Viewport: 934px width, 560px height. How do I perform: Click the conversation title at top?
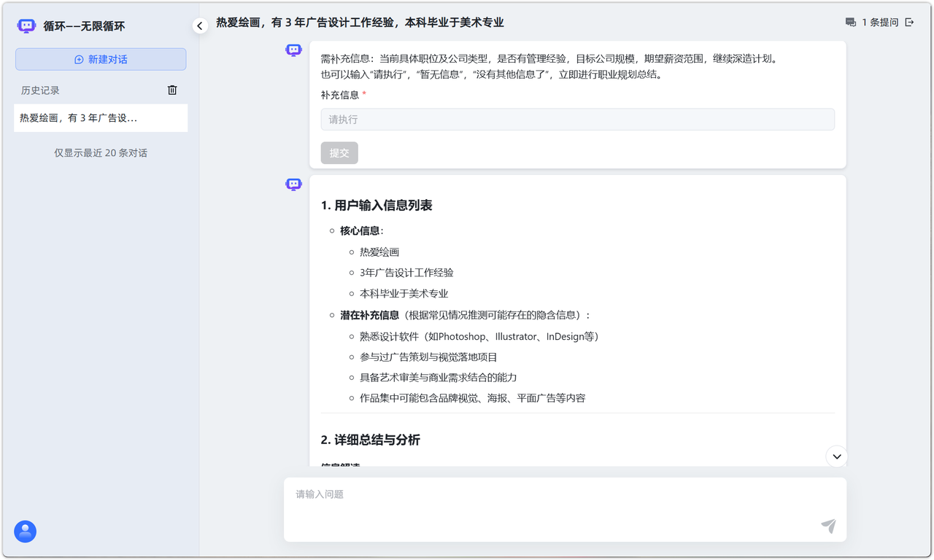click(x=360, y=23)
